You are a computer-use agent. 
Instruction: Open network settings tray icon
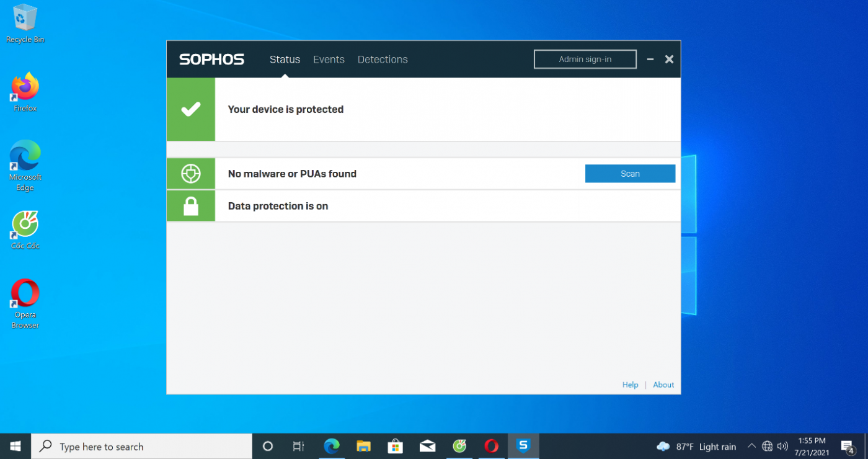(768, 447)
